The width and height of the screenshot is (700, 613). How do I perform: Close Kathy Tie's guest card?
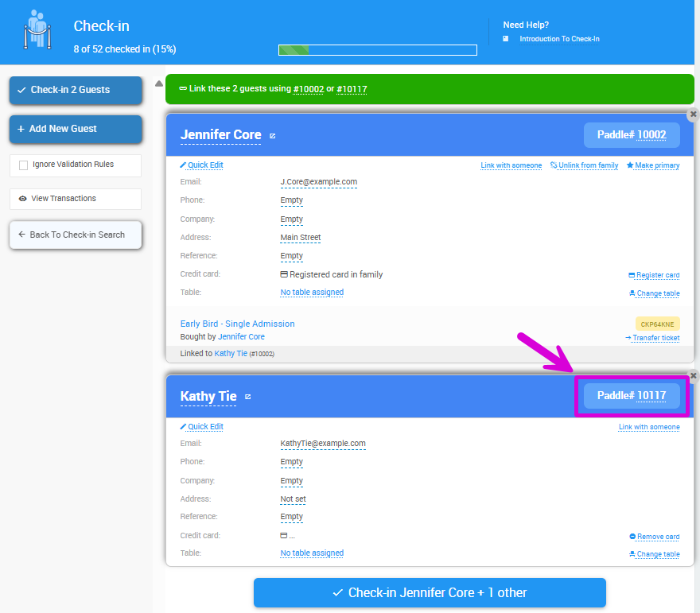point(693,375)
